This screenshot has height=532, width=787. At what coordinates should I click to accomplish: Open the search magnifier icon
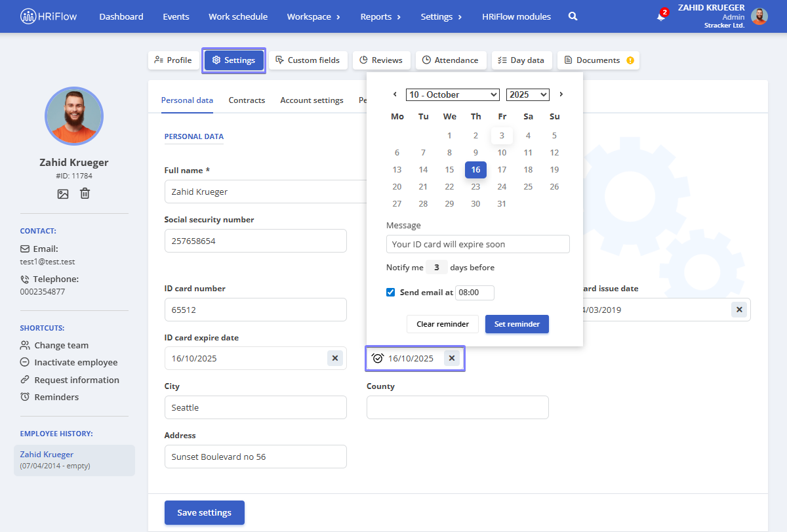(573, 16)
